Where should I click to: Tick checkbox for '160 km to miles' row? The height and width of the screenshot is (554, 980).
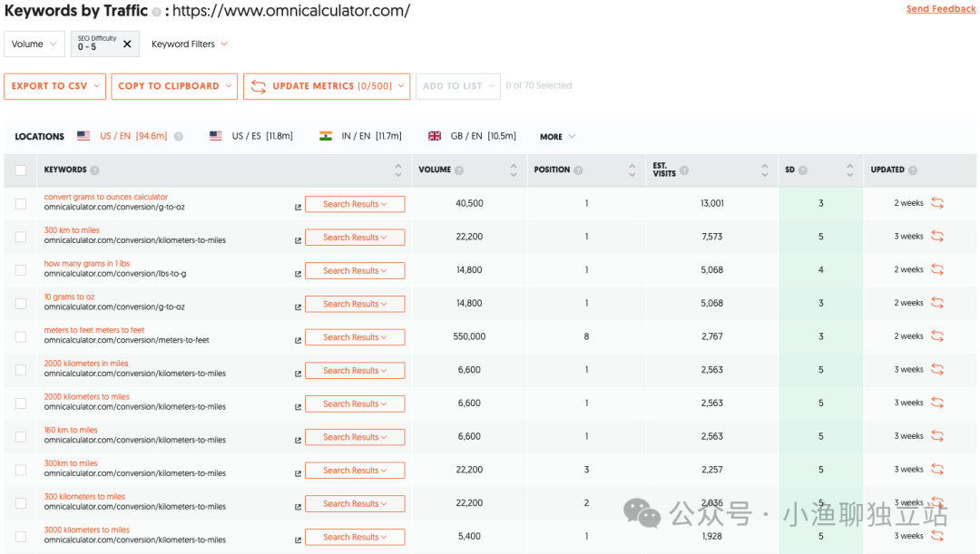21,436
